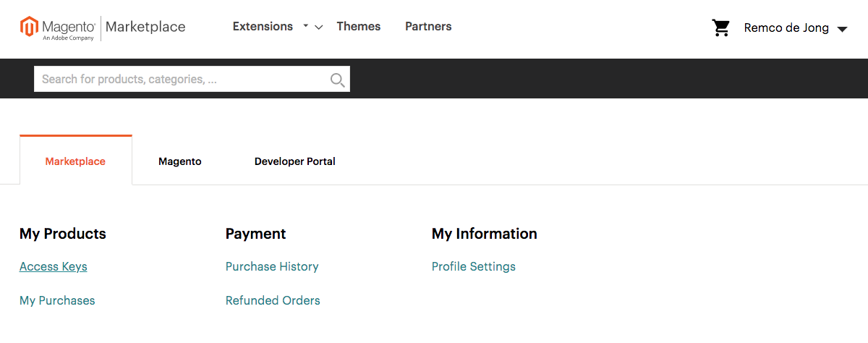868x343 pixels.
Task: Click the small triangle caret beside Extensions
Action: pyautogui.click(x=305, y=26)
